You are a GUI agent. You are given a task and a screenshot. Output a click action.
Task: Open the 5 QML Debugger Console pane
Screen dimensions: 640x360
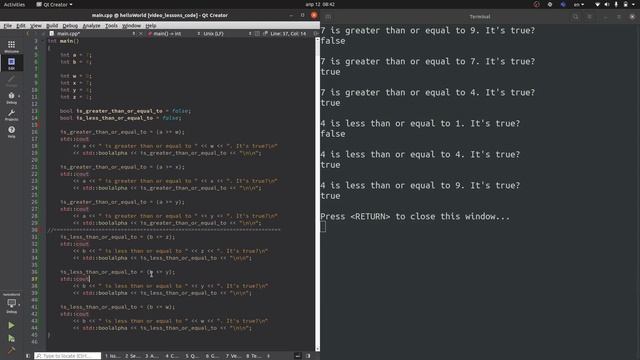[x=192, y=356]
